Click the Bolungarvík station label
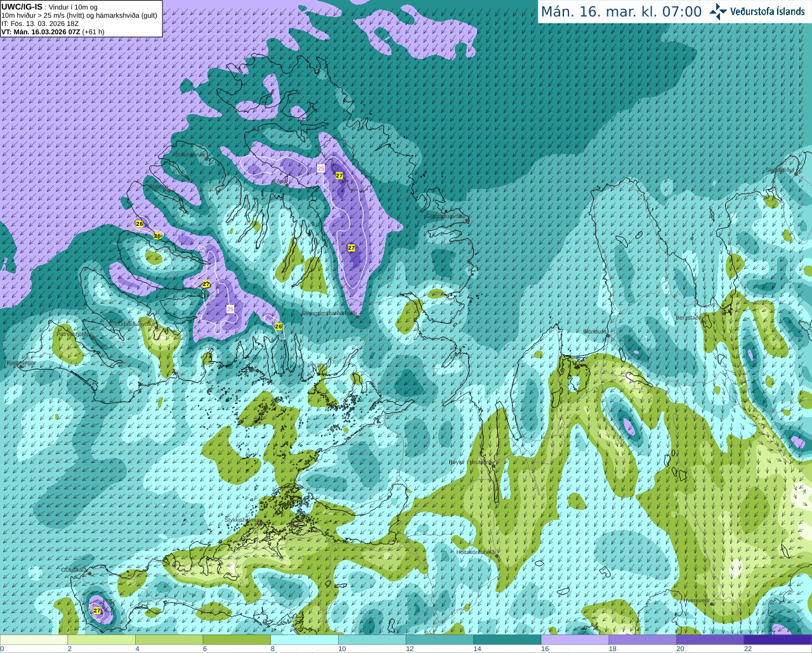The width and height of the screenshot is (812, 653). [x=190, y=154]
